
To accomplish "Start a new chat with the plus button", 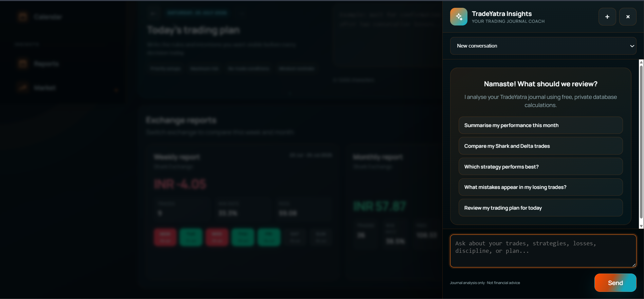I will coord(607,17).
